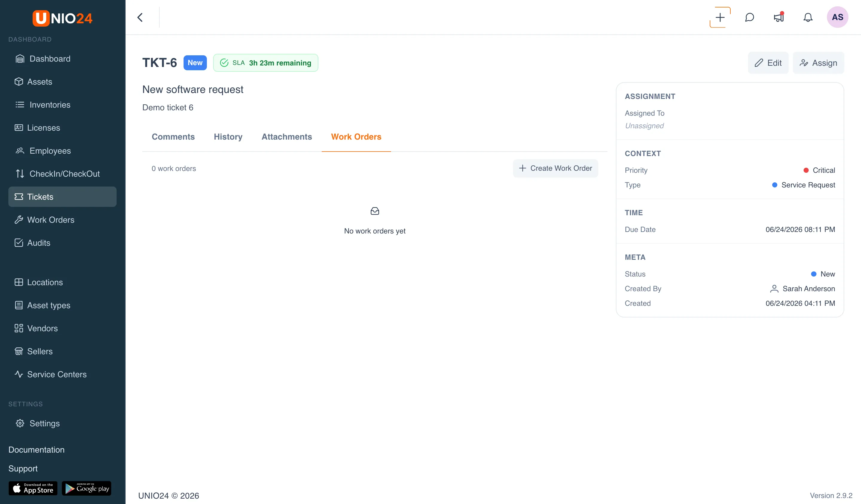Open Assets in the sidebar
861x504 pixels.
point(62,82)
